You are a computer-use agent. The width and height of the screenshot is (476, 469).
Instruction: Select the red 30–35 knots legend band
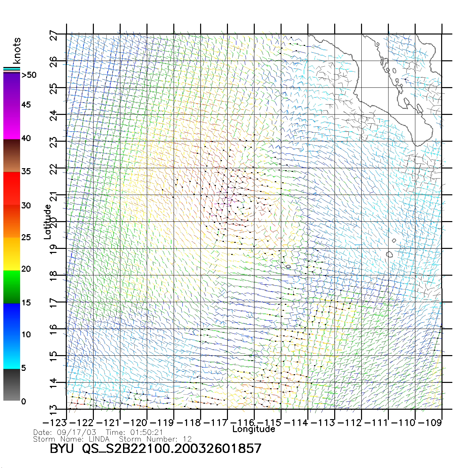pos(12,188)
